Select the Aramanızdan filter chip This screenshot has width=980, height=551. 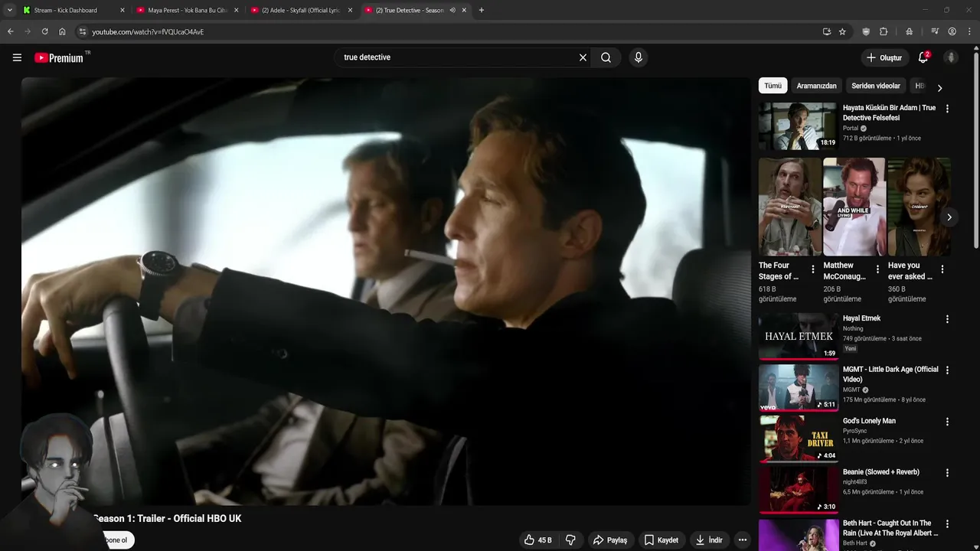(816, 86)
